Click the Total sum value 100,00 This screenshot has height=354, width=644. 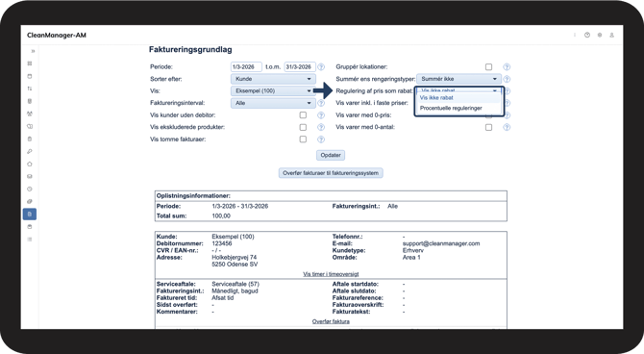[x=221, y=215]
